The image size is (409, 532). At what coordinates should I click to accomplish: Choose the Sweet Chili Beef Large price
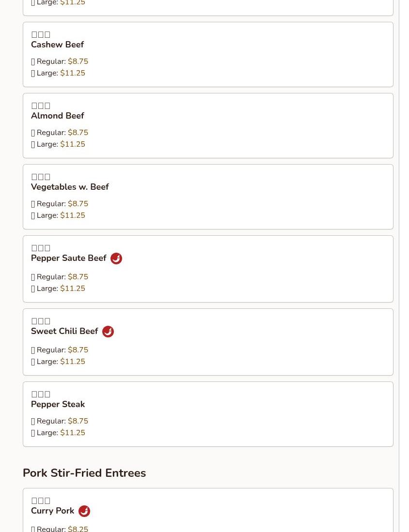pos(72,362)
